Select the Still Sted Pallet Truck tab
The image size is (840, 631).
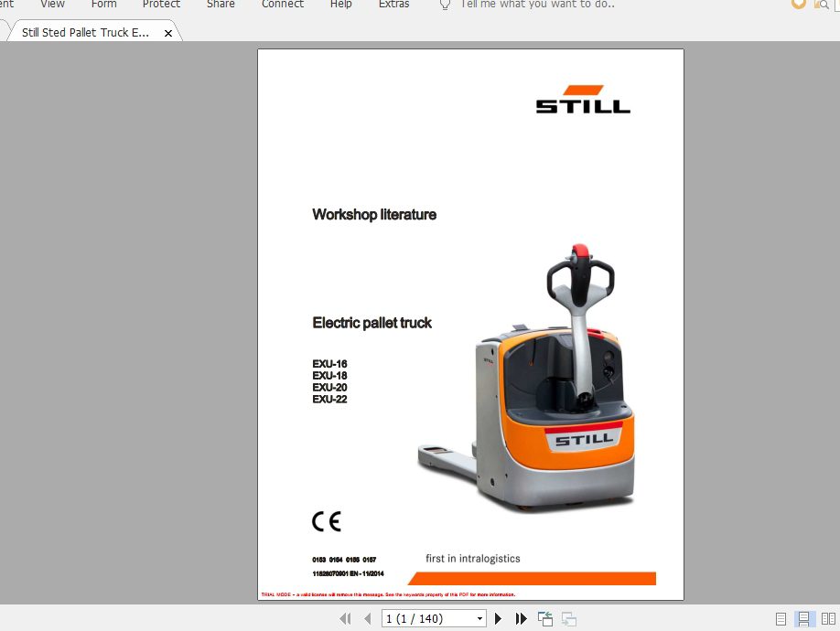[85, 33]
